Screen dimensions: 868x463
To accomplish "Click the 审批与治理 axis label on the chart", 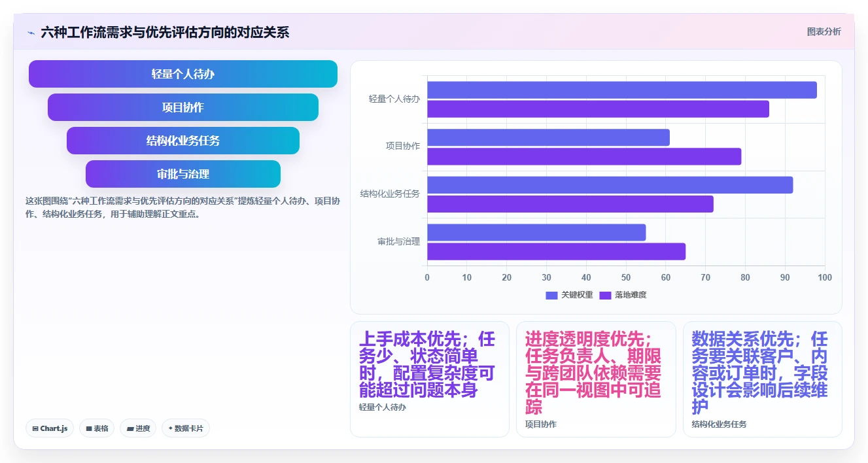I will [398, 241].
